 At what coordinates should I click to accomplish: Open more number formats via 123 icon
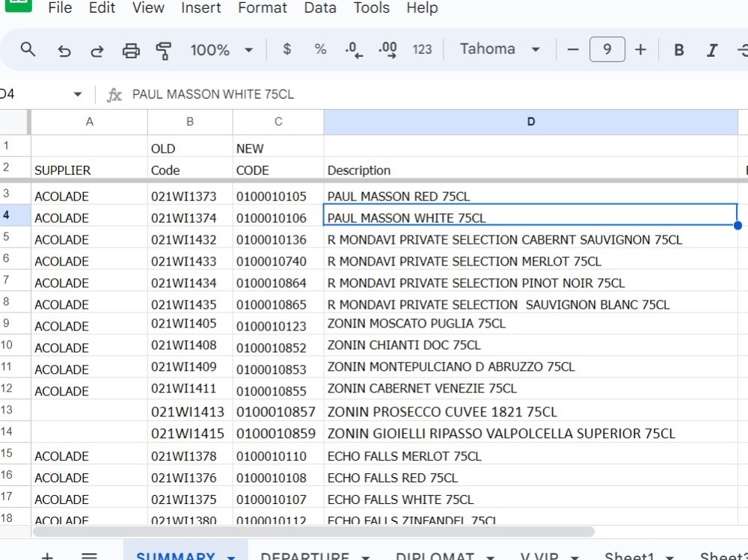pos(422,49)
